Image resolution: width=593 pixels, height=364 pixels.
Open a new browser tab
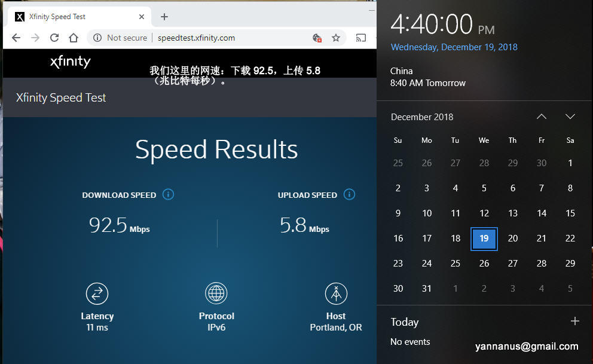click(164, 17)
